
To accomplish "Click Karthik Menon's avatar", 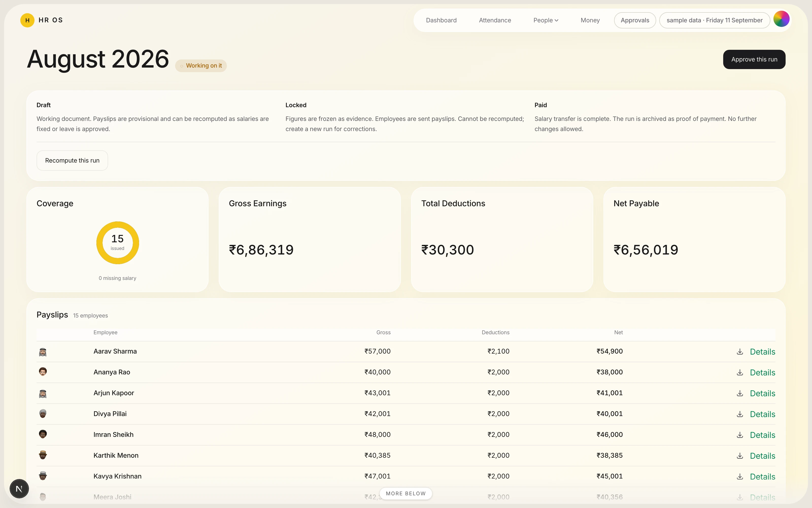I will click(x=43, y=455).
